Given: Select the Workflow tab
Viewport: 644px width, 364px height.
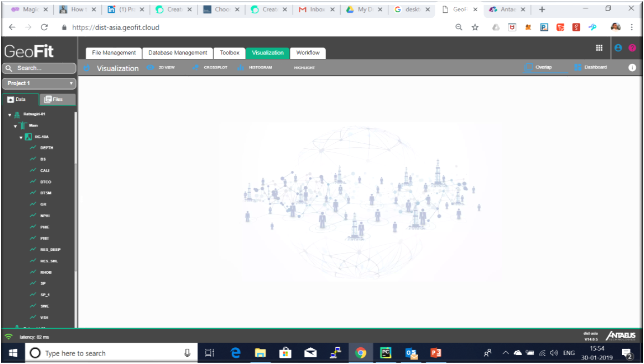Looking at the screenshot, I should tap(308, 53).
